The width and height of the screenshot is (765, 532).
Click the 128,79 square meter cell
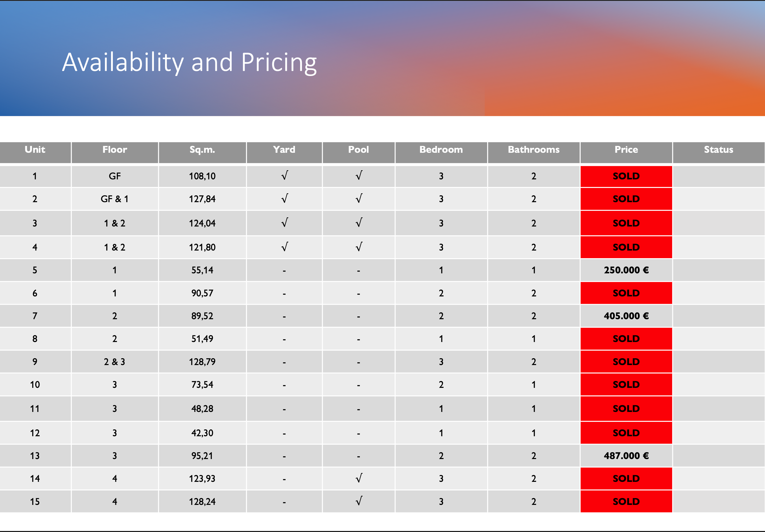pos(202,362)
